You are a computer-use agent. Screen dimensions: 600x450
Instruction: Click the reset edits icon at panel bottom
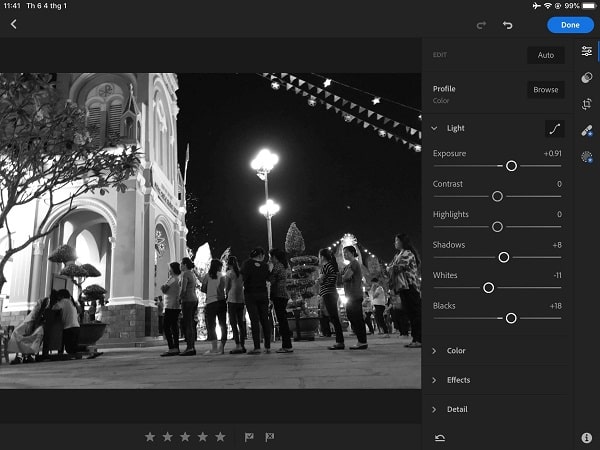coord(440,437)
